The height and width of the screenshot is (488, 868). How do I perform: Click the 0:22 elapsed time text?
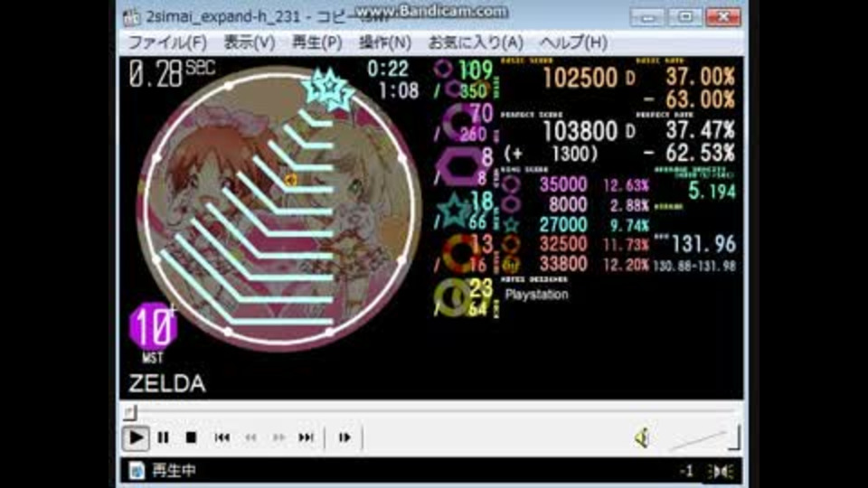[x=388, y=70]
